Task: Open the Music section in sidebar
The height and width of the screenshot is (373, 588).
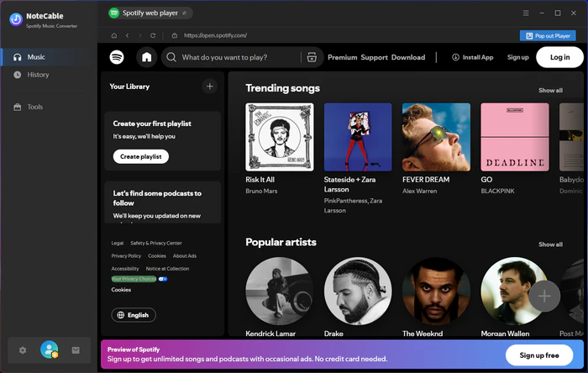Action: [x=49, y=57]
